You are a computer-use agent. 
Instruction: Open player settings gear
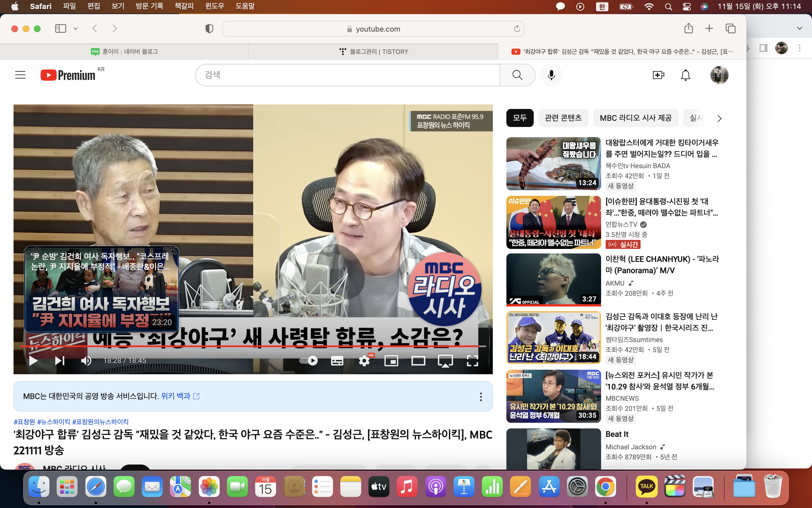click(x=364, y=360)
